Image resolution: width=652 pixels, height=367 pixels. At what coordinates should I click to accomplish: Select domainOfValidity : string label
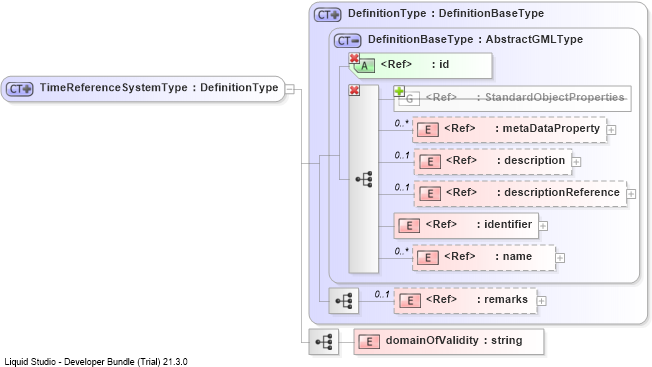(454, 340)
